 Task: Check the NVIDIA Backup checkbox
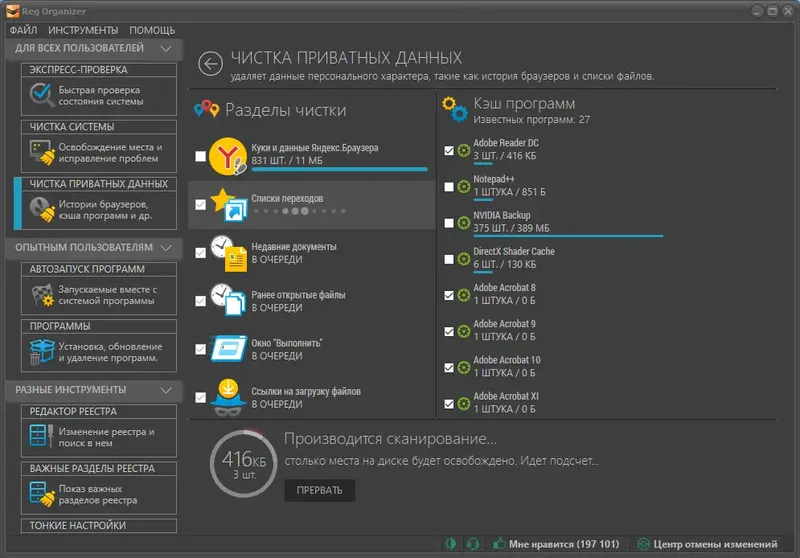pos(449,223)
